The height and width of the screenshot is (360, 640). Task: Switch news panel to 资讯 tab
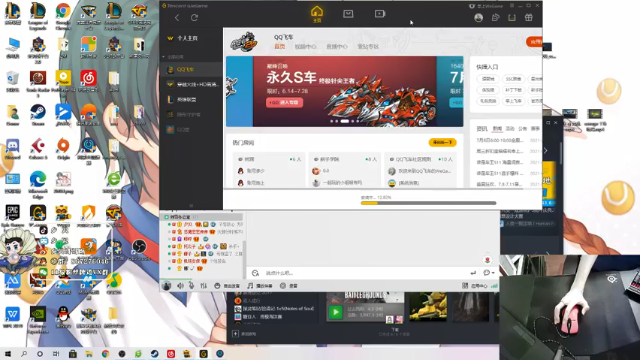click(482, 129)
